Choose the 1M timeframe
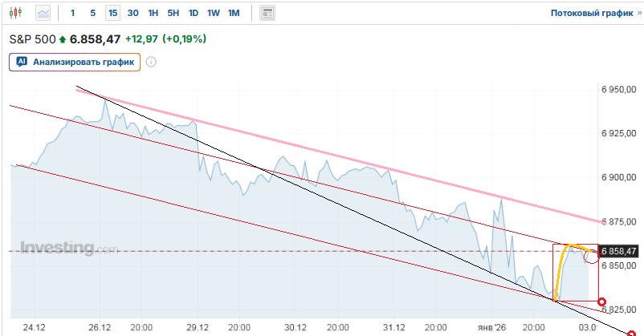Viewport: 644px width, 336px height. 233,13
